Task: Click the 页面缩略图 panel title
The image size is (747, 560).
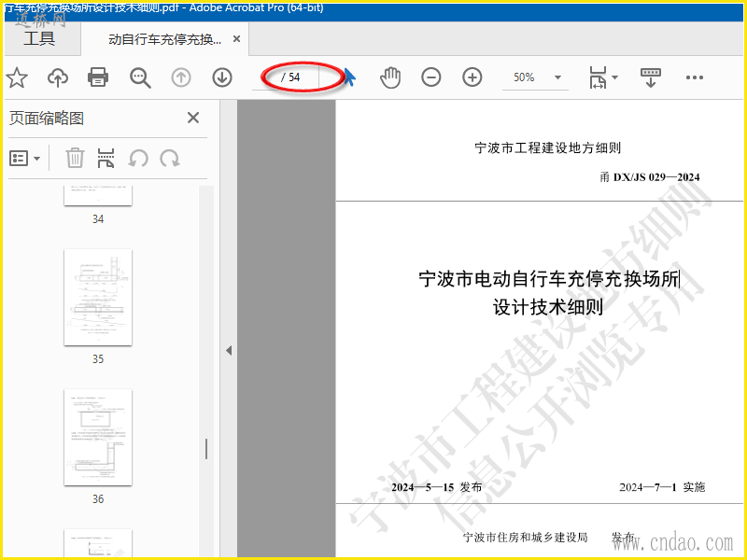Action: pos(47,119)
